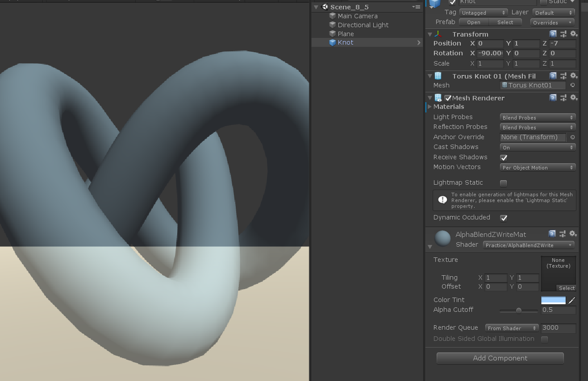This screenshot has height=381, width=588.
Task: Click the Mesh Filter grid icon
Action: click(x=438, y=76)
